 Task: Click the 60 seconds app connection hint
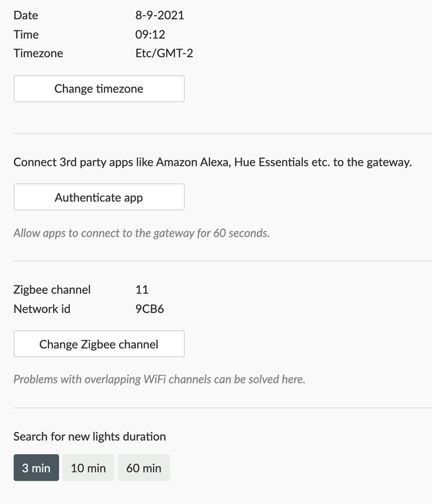(x=141, y=233)
